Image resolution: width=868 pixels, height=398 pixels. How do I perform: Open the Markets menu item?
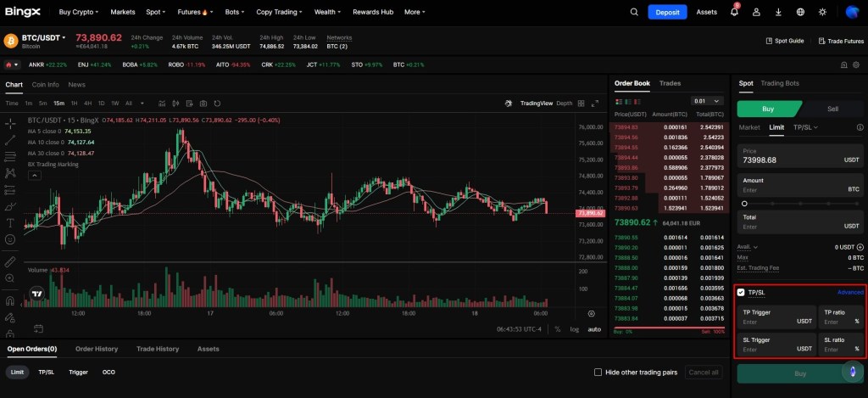coord(122,12)
